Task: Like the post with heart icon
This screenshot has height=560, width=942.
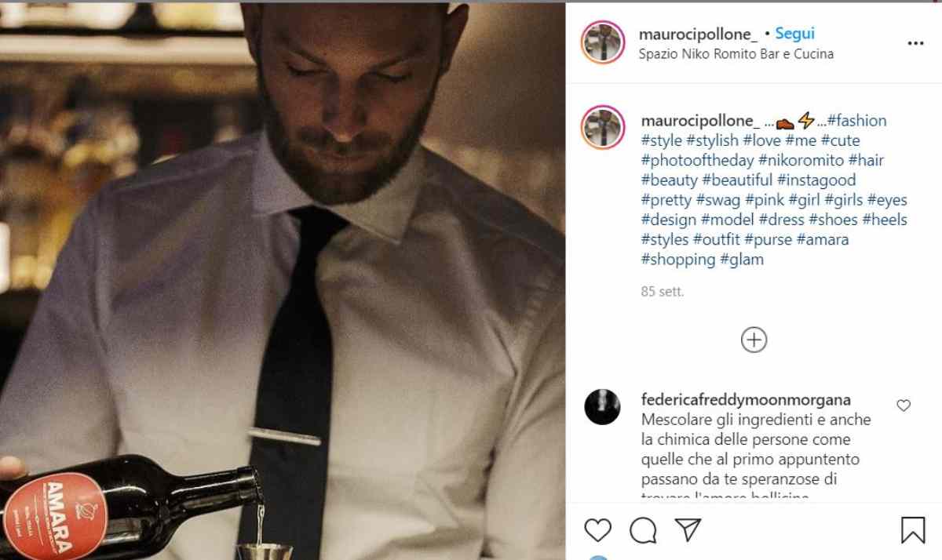Action: point(597,531)
